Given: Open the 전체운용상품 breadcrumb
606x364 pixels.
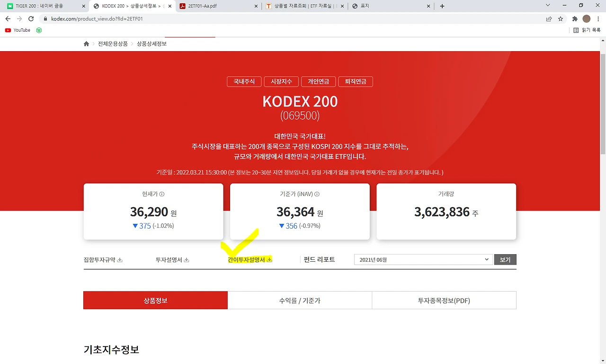Looking at the screenshot, I should [x=113, y=44].
